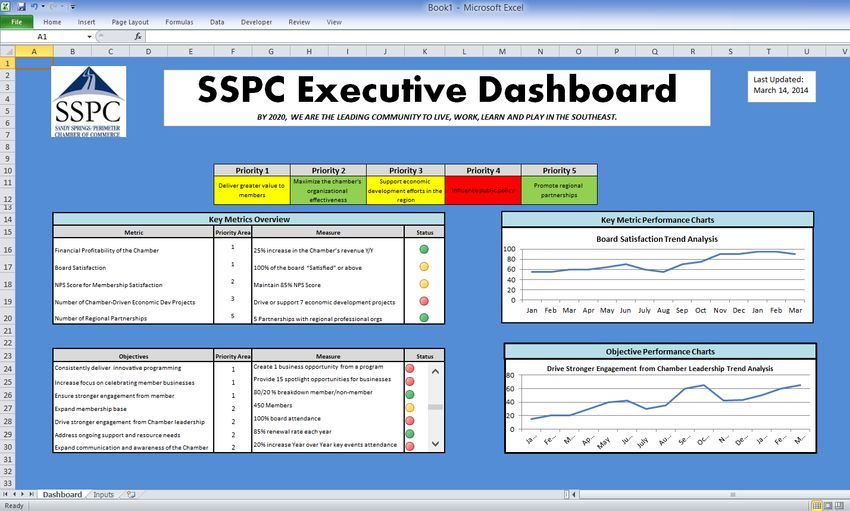
Task: Click red status light for 100% board attendance
Action: click(410, 421)
